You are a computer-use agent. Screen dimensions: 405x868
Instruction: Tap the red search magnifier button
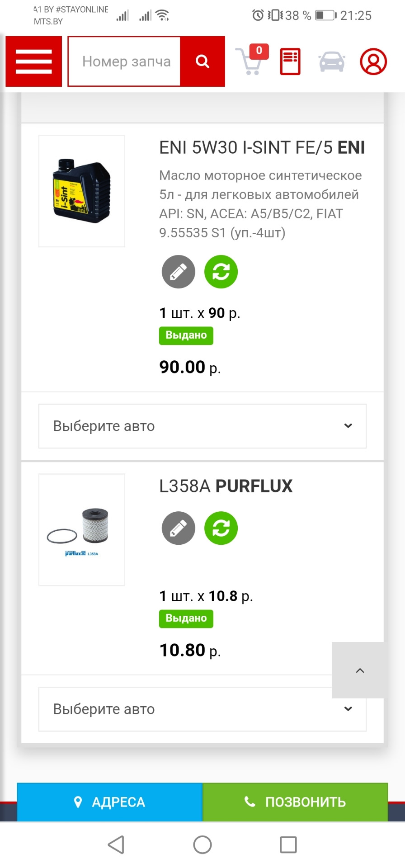coord(202,61)
